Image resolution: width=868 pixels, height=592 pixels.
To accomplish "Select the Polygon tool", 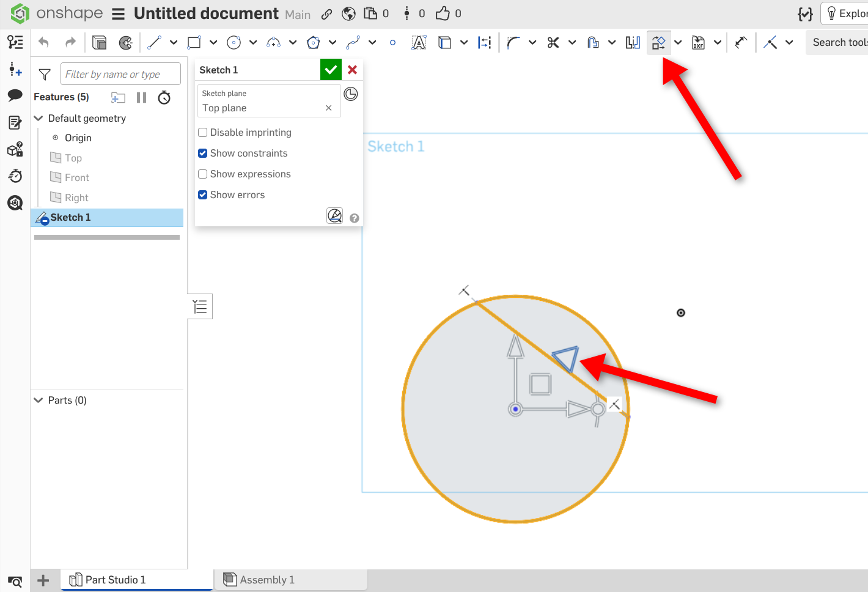I will (313, 42).
